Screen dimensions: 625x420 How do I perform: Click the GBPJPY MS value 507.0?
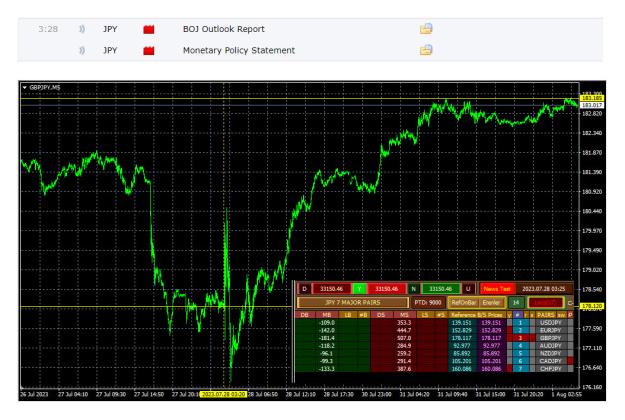(x=404, y=338)
